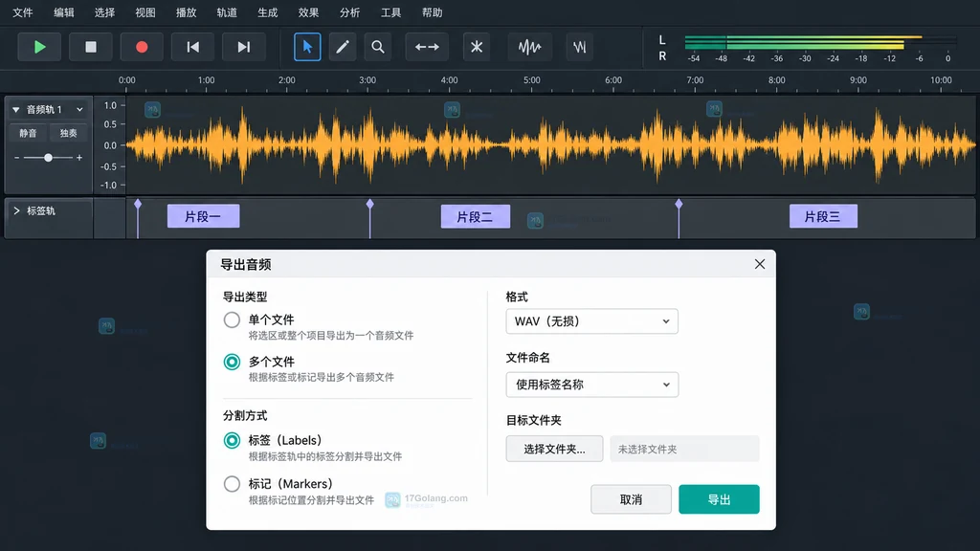Decrease track gain with the minus icon
This screenshot has width=980, height=551.
16,158
